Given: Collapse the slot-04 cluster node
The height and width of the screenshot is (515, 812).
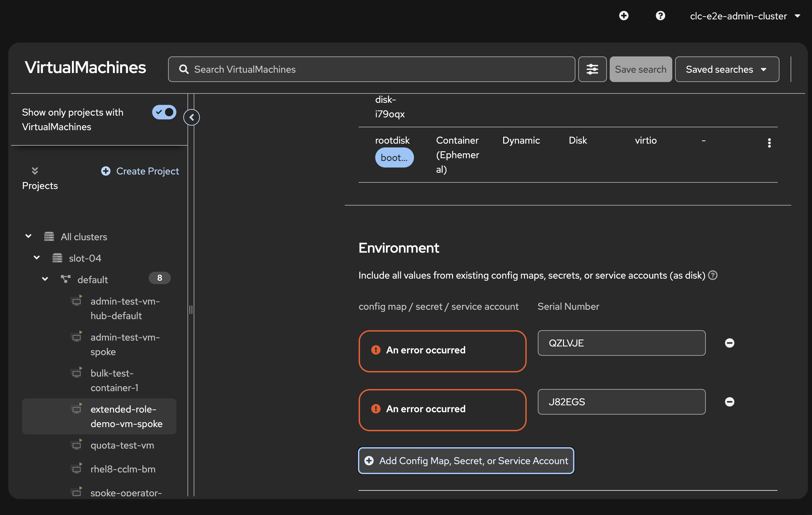Looking at the screenshot, I should [x=37, y=258].
